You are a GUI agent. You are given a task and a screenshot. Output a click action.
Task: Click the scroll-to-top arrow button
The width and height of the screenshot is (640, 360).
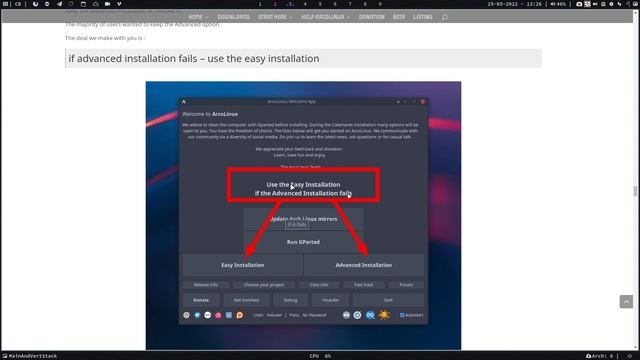[x=626, y=302]
